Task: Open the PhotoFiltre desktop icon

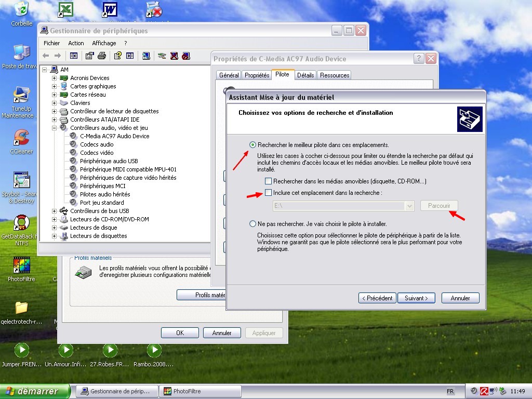Action: [x=21, y=265]
